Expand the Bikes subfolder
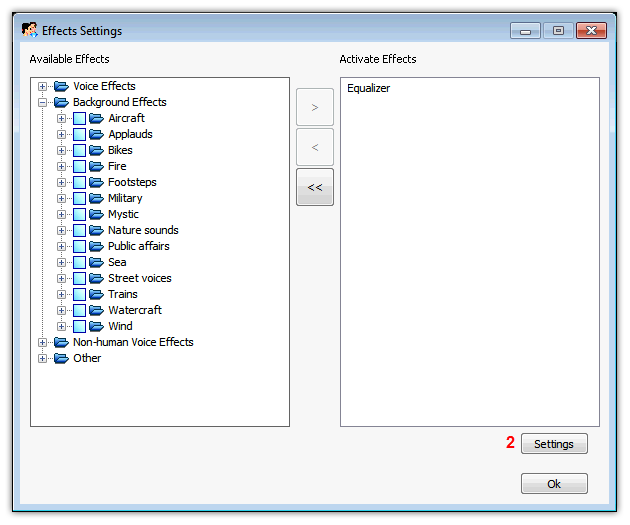 click(61, 151)
